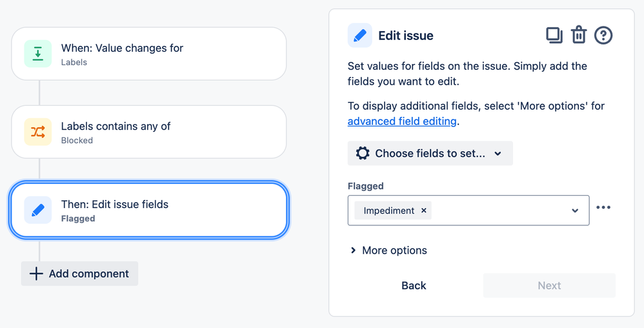This screenshot has width=644, height=328.
Task: Click the trash delete component icon
Action: click(x=579, y=35)
